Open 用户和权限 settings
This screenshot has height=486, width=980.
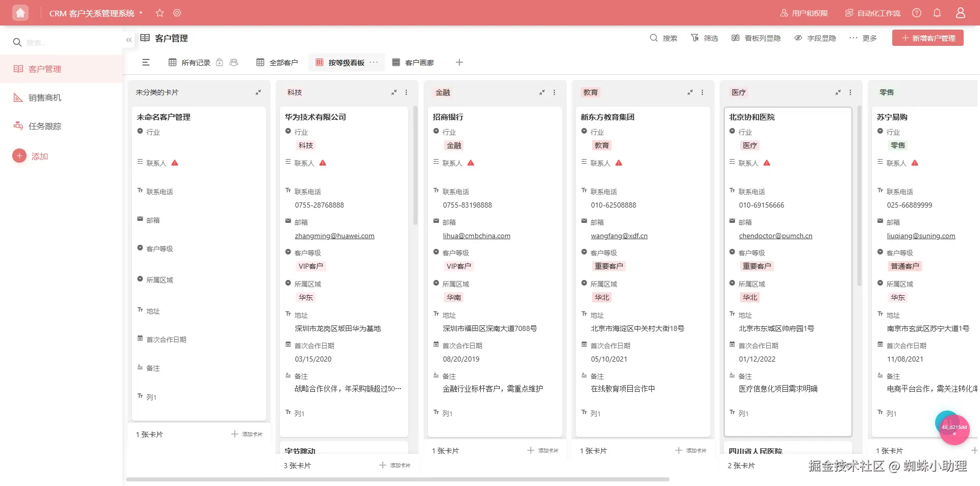coord(804,13)
